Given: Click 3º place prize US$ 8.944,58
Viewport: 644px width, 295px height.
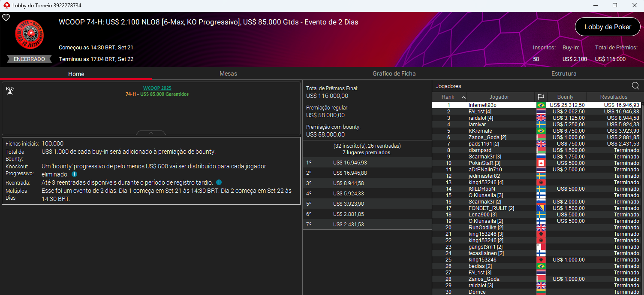Looking at the screenshot, I should pyautogui.click(x=349, y=183).
